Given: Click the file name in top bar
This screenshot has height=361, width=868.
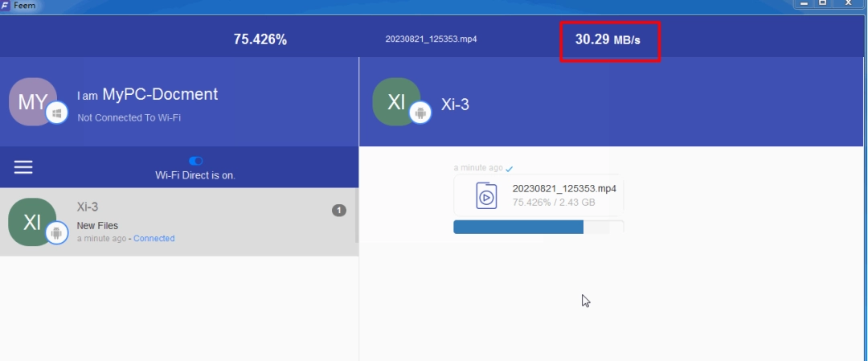Looking at the screenshot, I should [x=432, y=39].
